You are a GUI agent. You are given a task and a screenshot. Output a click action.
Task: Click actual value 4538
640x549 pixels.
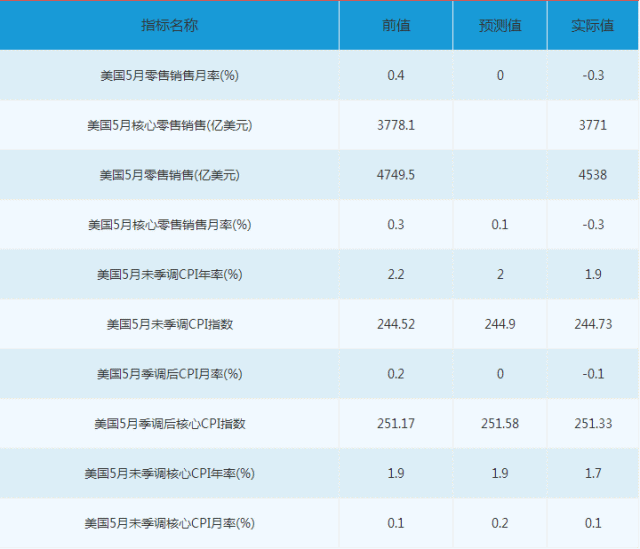[593, 175]
